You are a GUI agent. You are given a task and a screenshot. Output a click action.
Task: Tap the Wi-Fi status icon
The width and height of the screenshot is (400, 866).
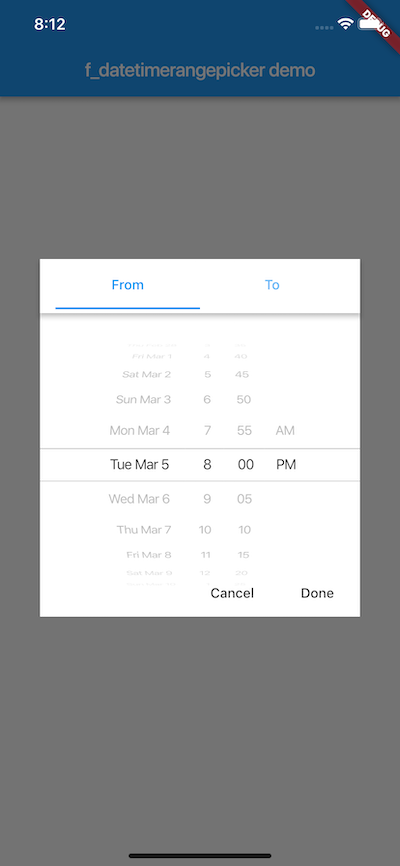(346, 24)
